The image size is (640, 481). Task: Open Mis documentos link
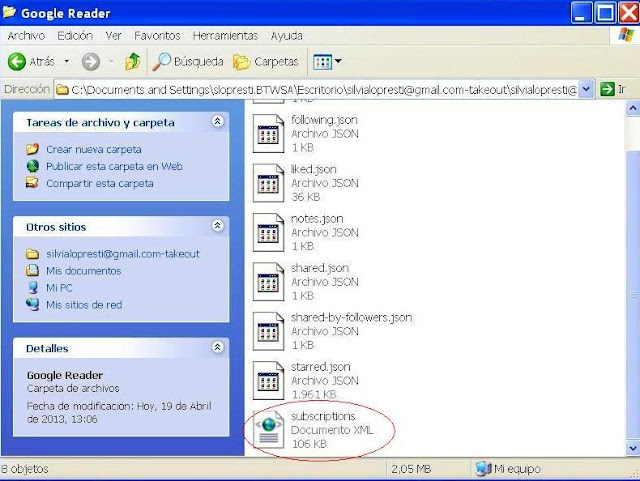pyautogui.click(x=84, y=271)
